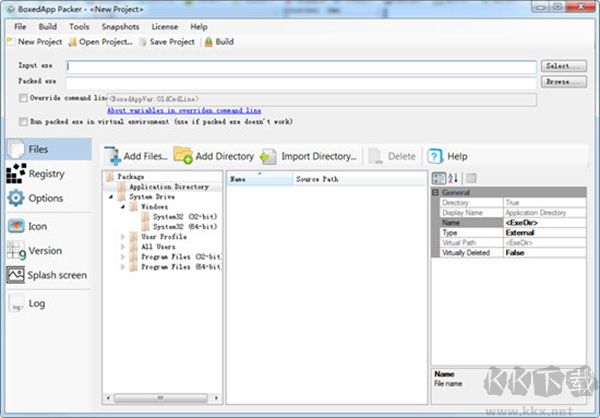600x418 pixels.
Task: Click the Input exe text field
Action: [301, 67]
